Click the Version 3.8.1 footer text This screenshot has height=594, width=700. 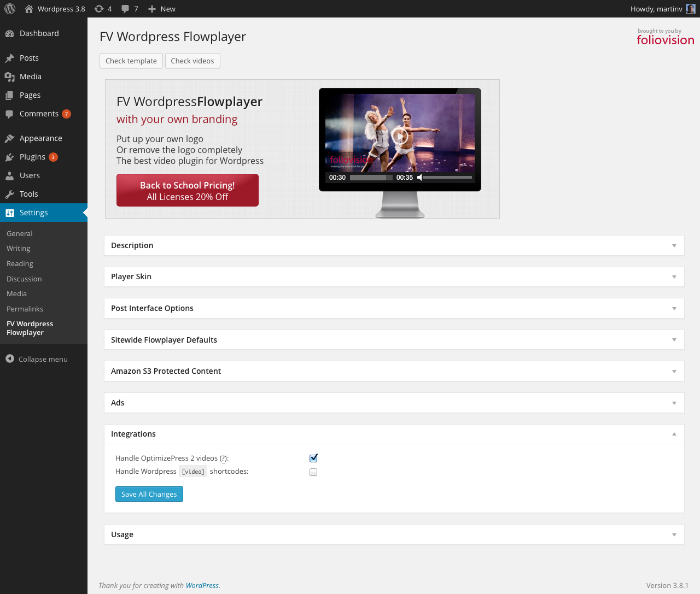coord(667,585)
